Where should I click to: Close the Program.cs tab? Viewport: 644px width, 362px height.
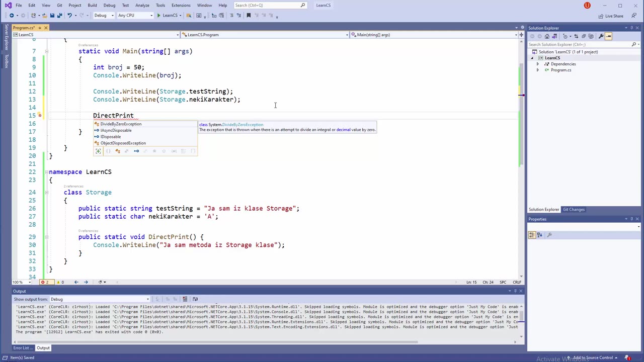(46, 28)
